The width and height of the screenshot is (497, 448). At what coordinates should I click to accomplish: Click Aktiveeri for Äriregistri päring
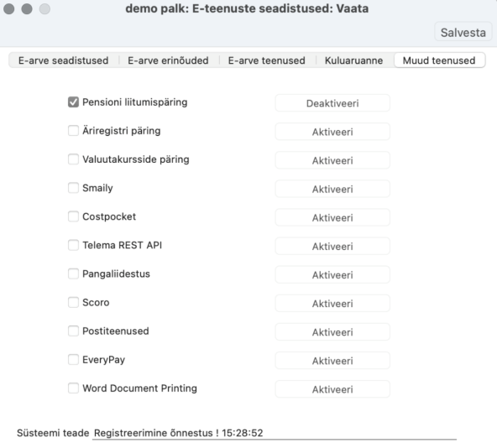click(332, 132)
